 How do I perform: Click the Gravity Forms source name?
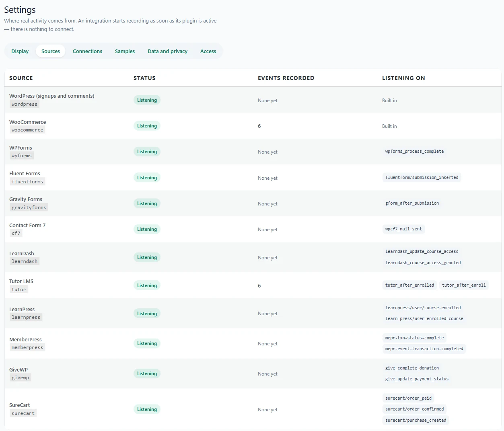(26, 199)
